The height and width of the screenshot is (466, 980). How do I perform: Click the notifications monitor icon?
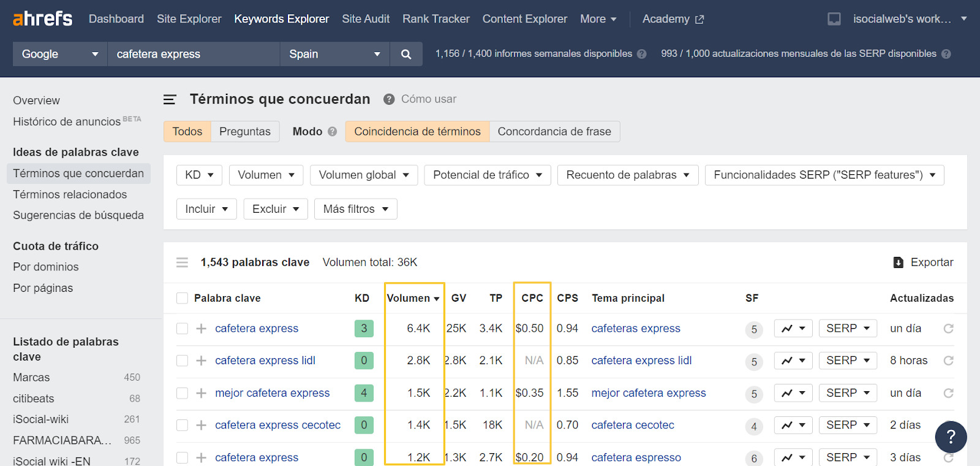(834, 19)
